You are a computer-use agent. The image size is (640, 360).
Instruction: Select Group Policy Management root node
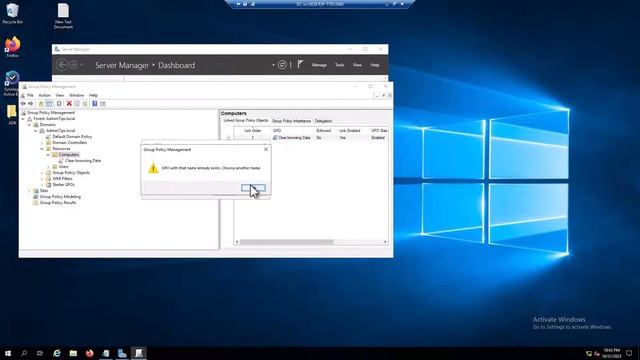51,113
